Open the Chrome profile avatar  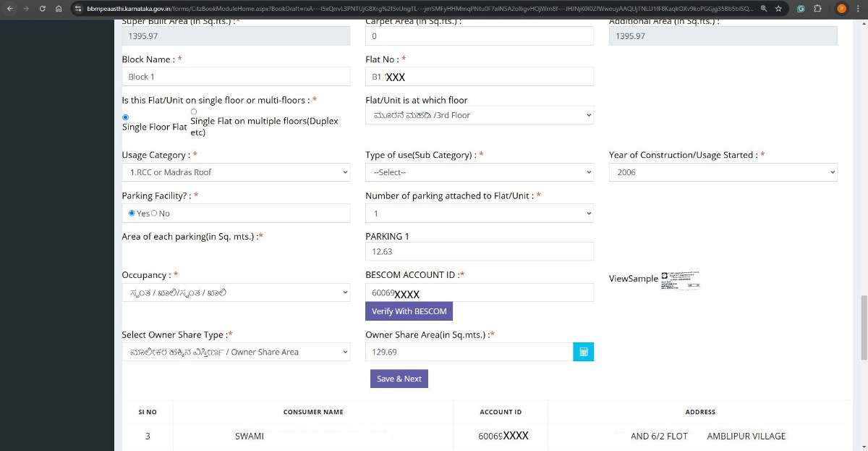click(x=841, y=9)
